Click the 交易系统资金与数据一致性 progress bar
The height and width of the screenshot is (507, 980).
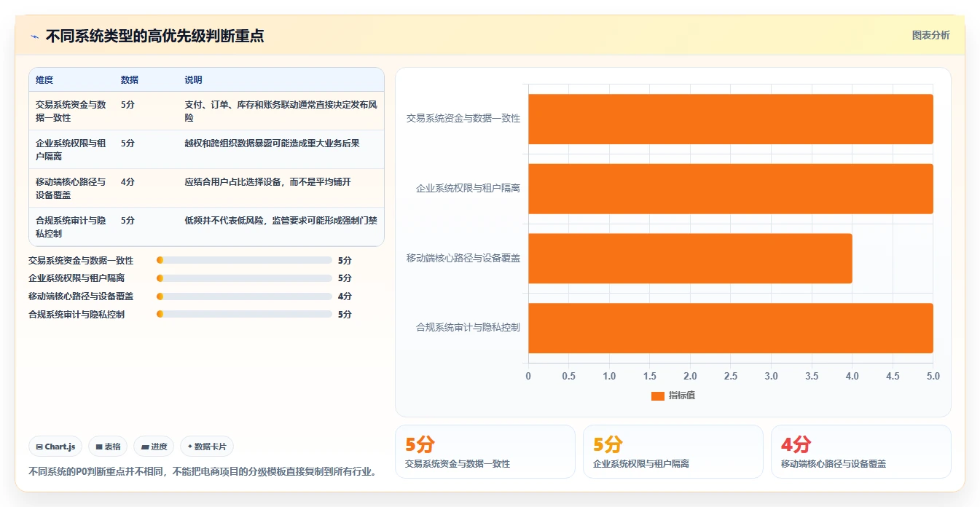[244, 260]
